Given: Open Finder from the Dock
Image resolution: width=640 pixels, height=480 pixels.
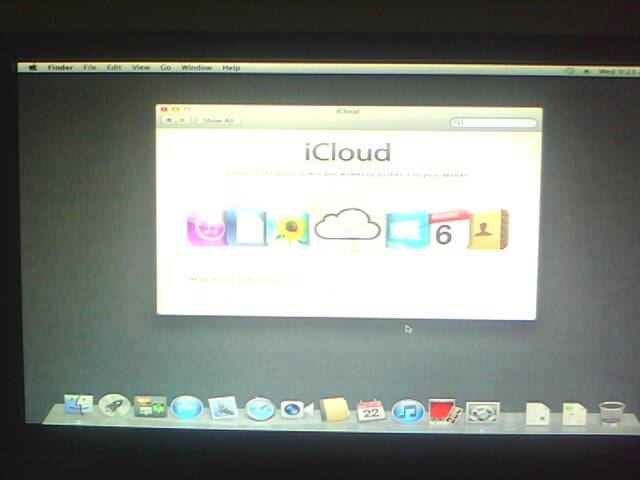Looking at the screenshot, I should pos(78,405).
